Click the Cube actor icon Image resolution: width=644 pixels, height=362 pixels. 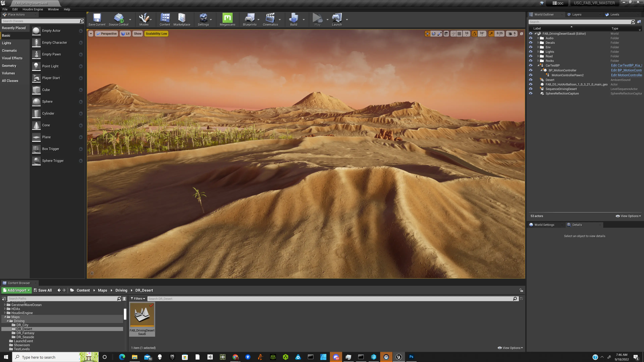[36, 90]
